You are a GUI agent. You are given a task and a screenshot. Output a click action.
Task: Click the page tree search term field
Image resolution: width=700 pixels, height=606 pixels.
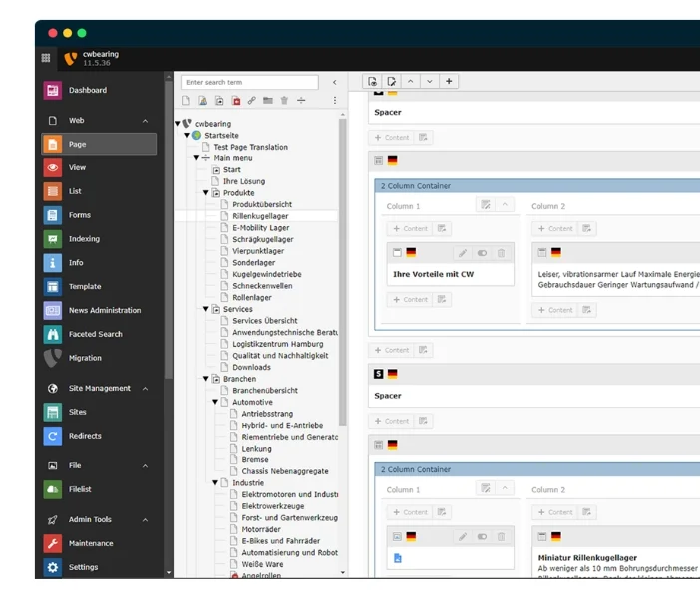pyautogui.click(x=250, y=82)
